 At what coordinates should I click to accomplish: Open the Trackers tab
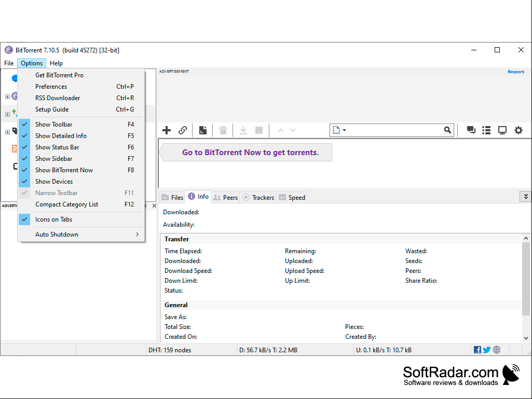(x=258, y=198)
